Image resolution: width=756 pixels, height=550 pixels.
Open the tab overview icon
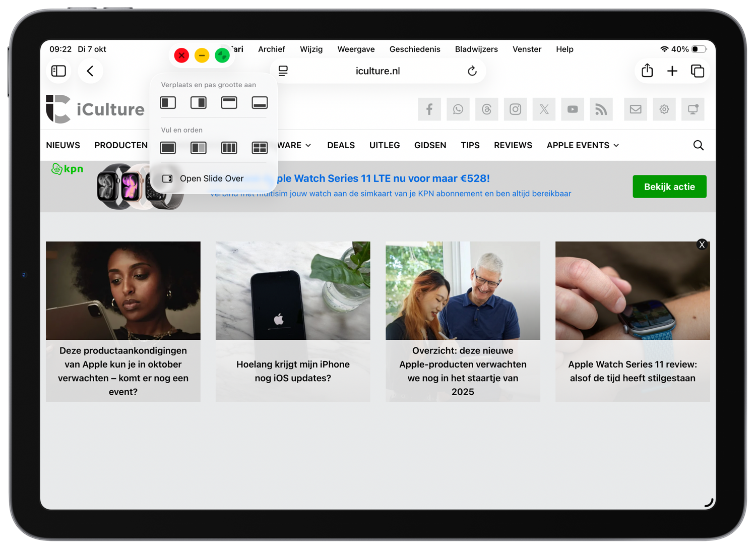click(x=698, y=71)
